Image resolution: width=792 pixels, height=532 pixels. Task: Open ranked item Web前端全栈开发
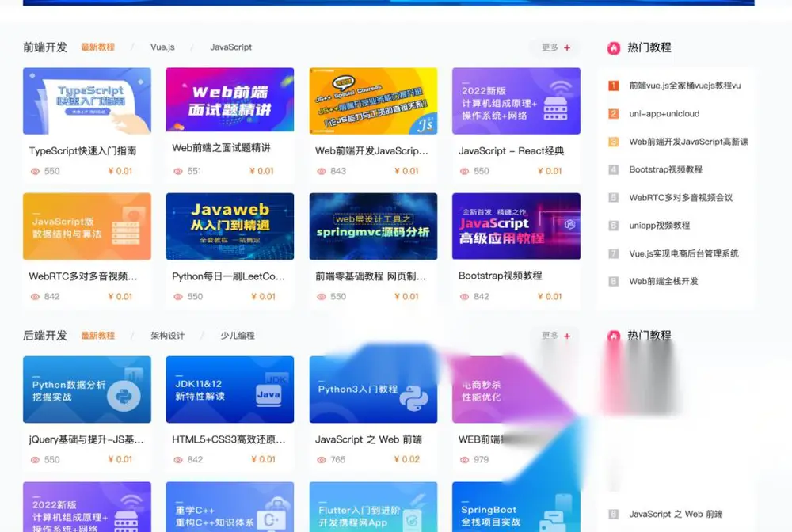click(x=664, y=281)
